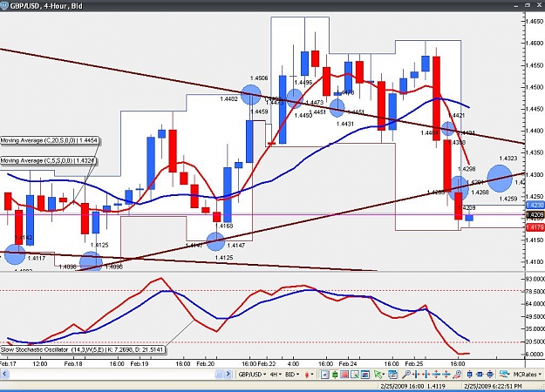Click the status bar timestamp 2/25/2009 6:22:51 PM
This screenshot has height=392, width=545.
coord(494,386)
